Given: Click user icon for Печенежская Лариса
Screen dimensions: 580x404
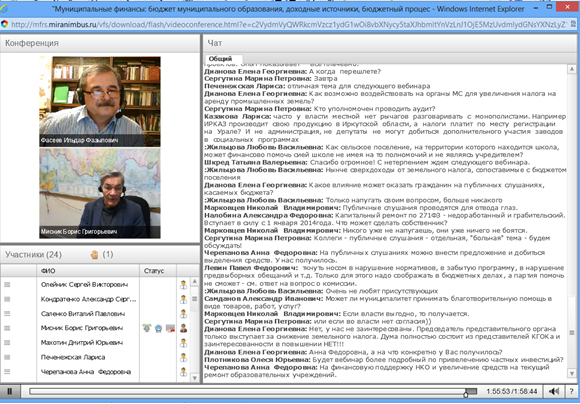Looking at the screenshot, I should (x=183, y=357).
